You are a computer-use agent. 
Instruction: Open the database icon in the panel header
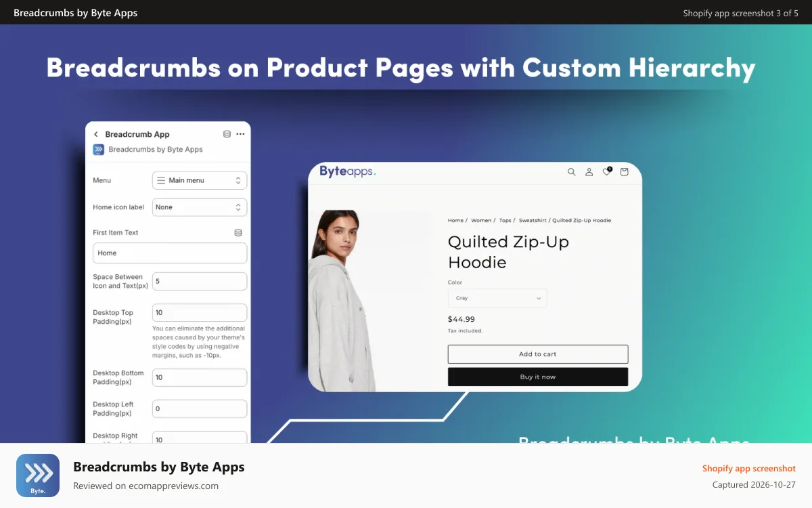click(227, 134)
